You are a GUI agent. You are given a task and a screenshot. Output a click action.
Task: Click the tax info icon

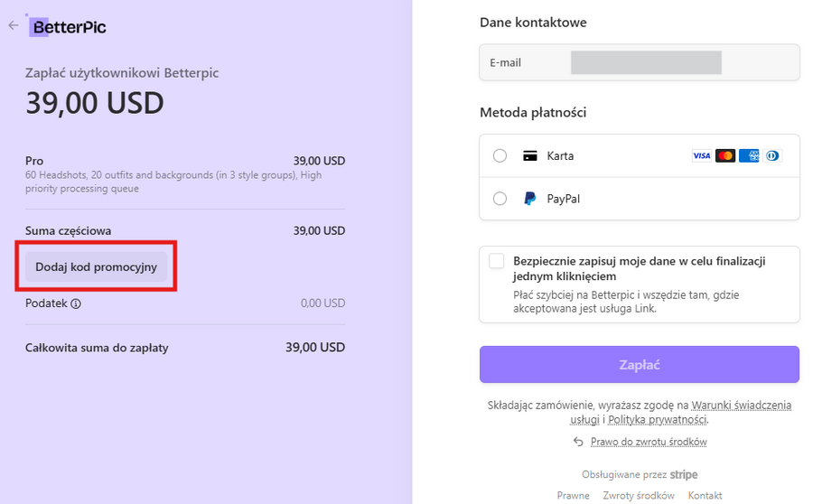pyautogui.click(x=76, y=303)
